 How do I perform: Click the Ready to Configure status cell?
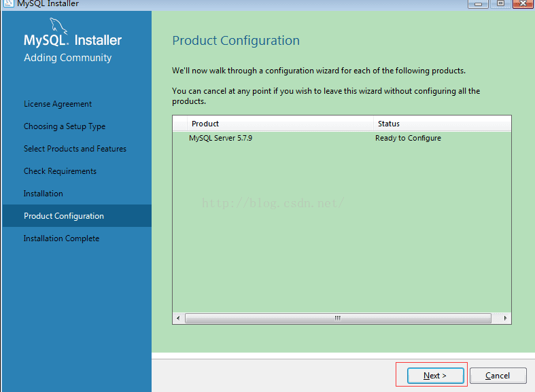pyautogui.click(x=408, y=138)
